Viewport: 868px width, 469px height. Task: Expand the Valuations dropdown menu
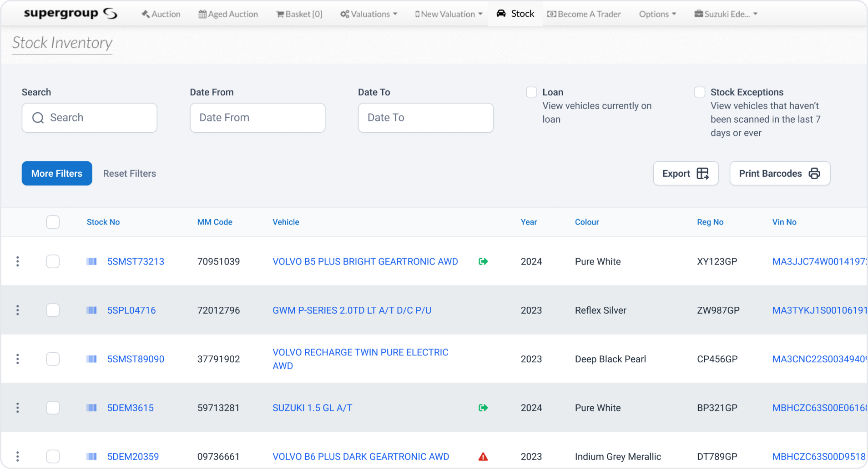click(369, 14)
